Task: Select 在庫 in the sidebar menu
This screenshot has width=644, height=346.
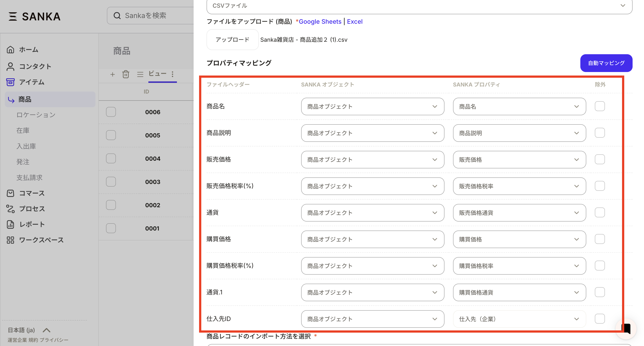Action: coord(23,130)
